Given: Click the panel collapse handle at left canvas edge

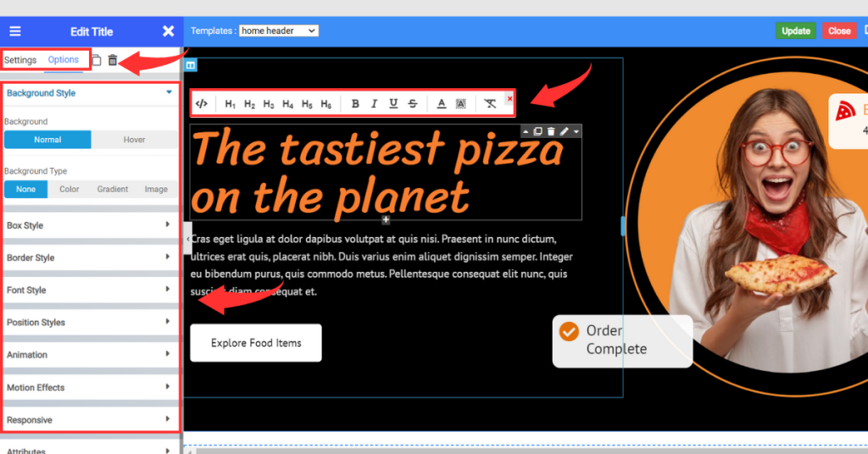Looking at the screenshot, I should pos(188,238).
